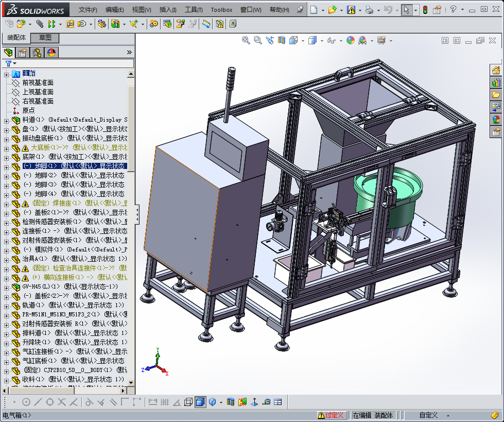Viewport: 504px width, 422px height.
Task: Click the New document icon
Action: point(314,10)
